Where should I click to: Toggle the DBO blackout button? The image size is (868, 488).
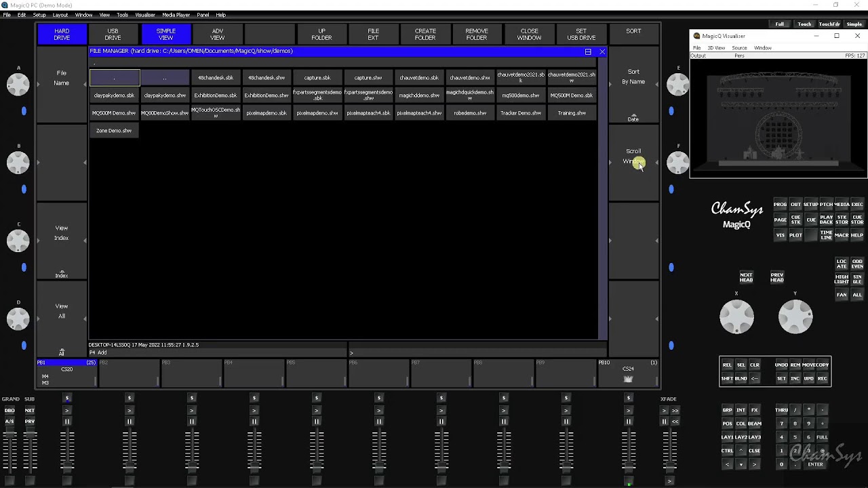click(x=9, y=411)
